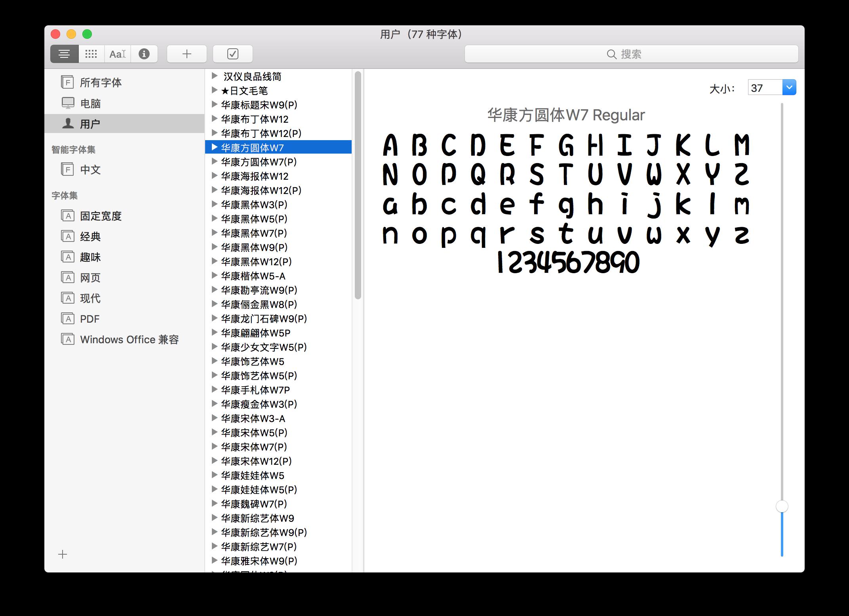Screen dimensions: 849x616
Task: Click the 所有字体 sidebar icon
Action: pyautogui.click(x=68, y=82)
